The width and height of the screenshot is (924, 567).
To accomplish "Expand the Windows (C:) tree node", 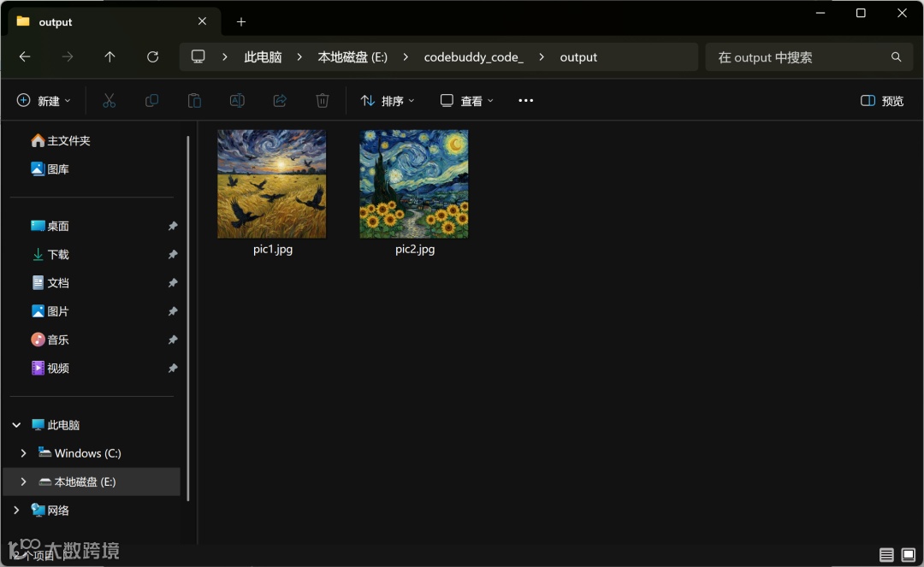I will 24,452.
